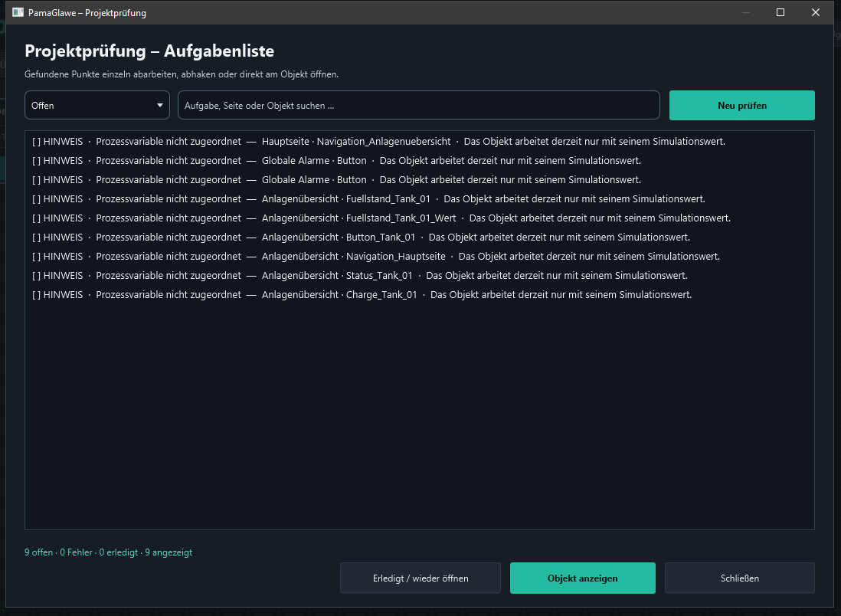Select the Navigation_Anlagenuebersicht task row

click(420, 142)
